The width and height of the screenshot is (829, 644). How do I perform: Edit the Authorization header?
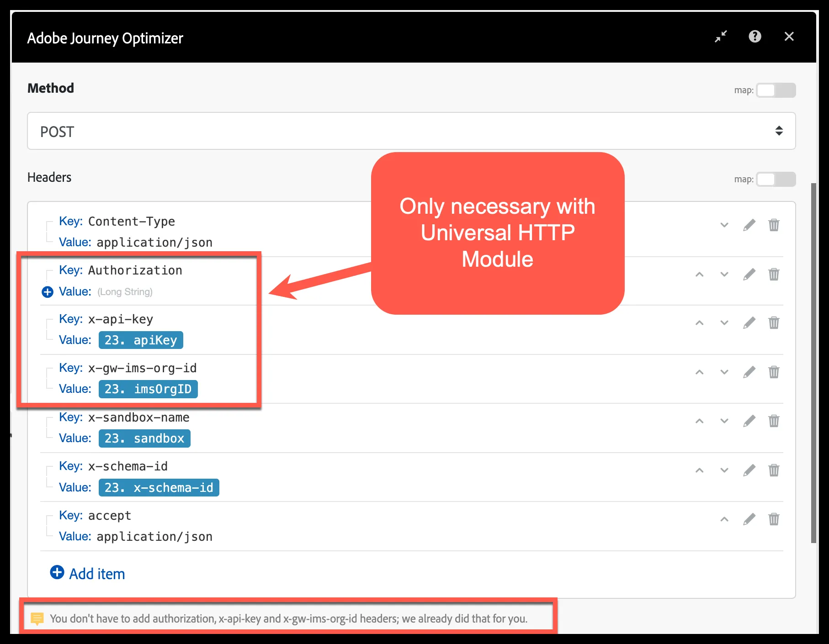pyautogui.click(x=749, y=274)
